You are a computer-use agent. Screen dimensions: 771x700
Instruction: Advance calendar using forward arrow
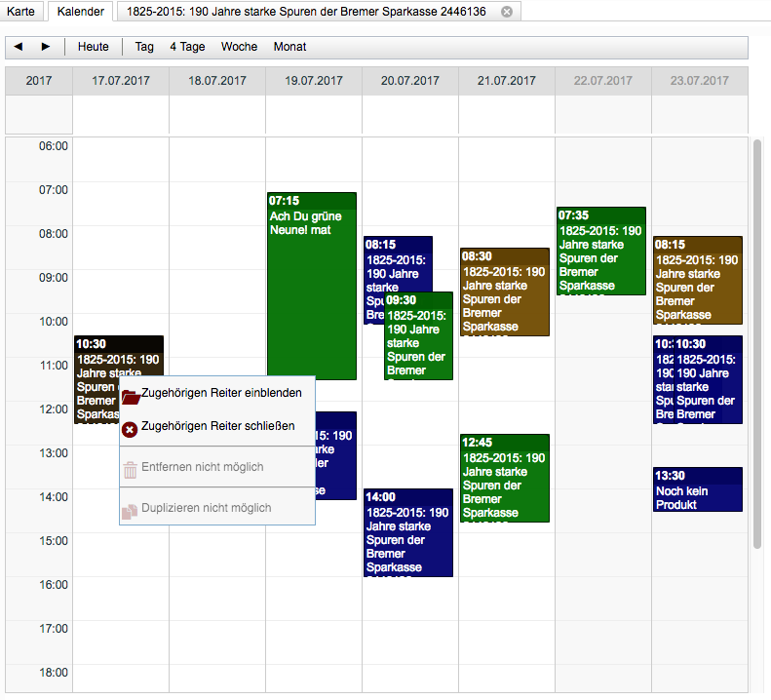click(45, 47)
